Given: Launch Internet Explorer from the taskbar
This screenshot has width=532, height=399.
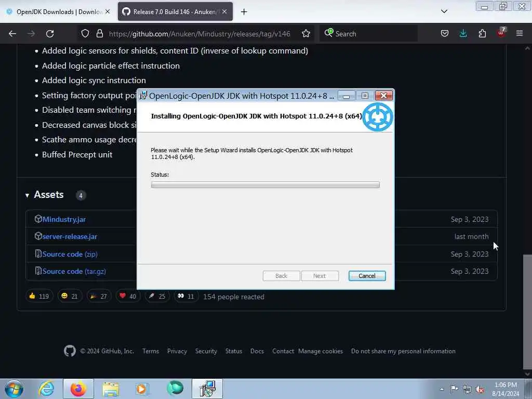Looking at the screenshot, I should click(46, 389).
